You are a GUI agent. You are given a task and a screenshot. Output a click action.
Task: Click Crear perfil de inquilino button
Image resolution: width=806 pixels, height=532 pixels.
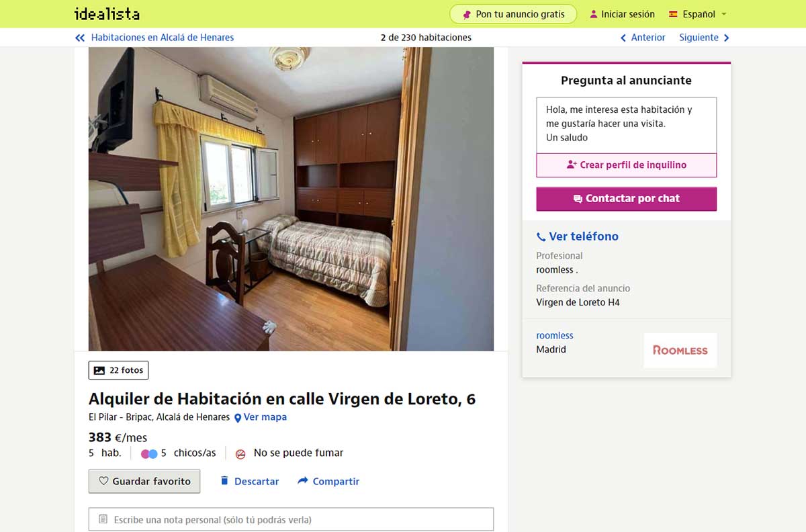coord(626,165)
